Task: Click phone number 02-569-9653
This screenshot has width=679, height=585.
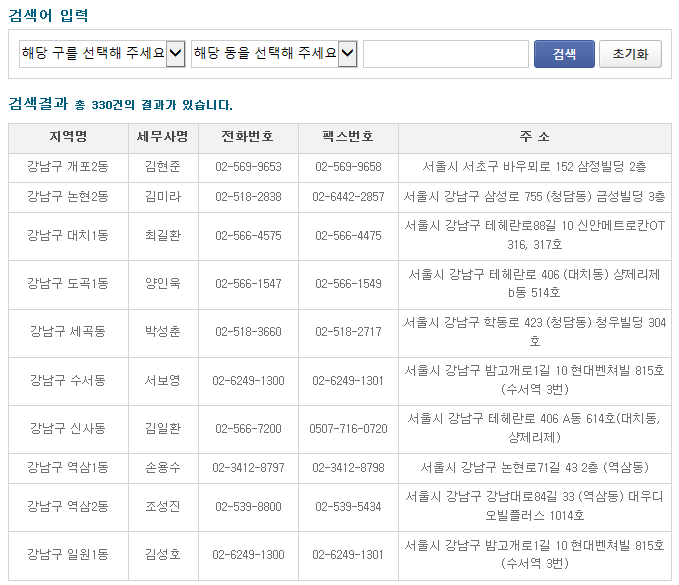Action: tap(248, 167)
